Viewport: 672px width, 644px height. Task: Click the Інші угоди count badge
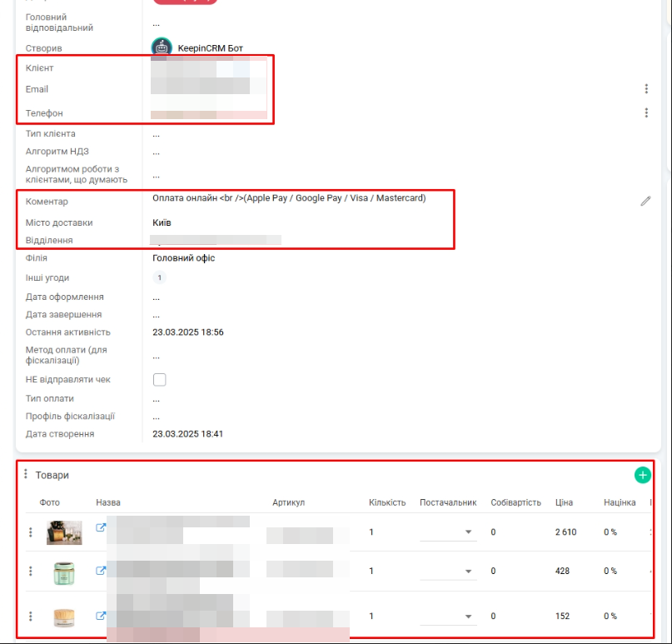point(159,277)
